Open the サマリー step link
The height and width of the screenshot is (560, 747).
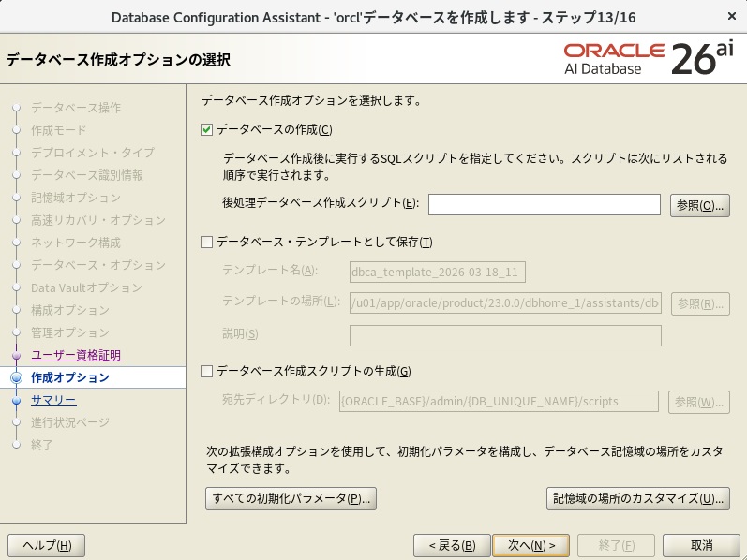53,400
